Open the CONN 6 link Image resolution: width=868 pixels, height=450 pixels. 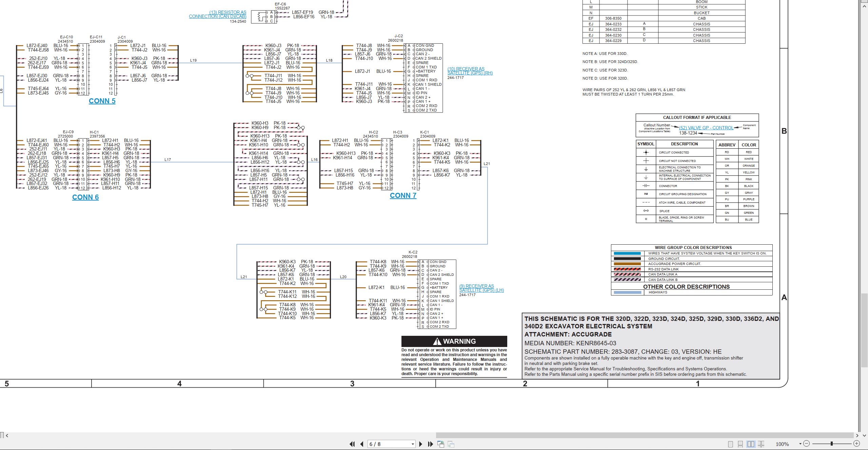point(85,197)
